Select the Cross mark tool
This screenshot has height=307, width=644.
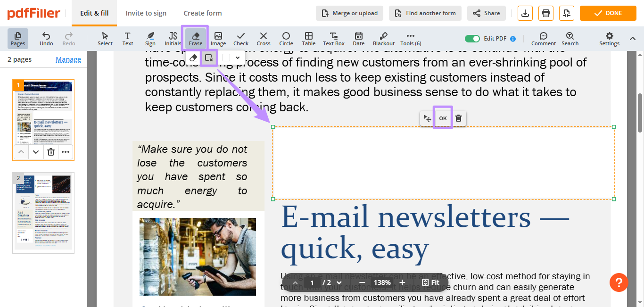point(264,39)
